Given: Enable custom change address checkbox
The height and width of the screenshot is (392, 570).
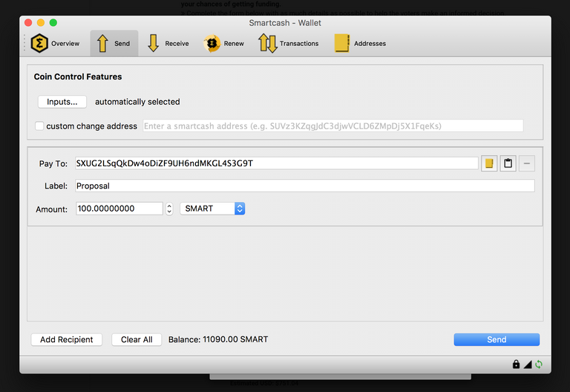Looking at the screenshot, I should click(39, 125).
